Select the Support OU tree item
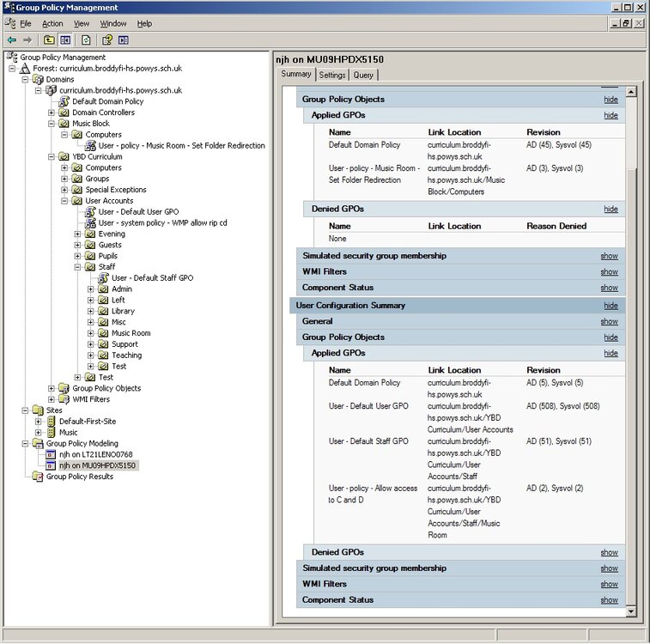Image resolution: width=650 pixels, height=644 pixels. click(x=125, y=344)
